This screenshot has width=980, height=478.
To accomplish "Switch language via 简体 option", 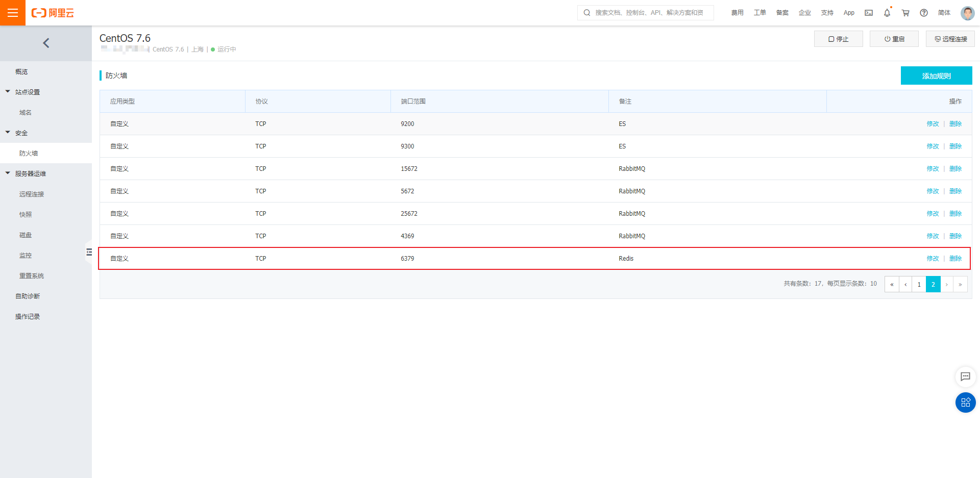I will pos(944,12).
